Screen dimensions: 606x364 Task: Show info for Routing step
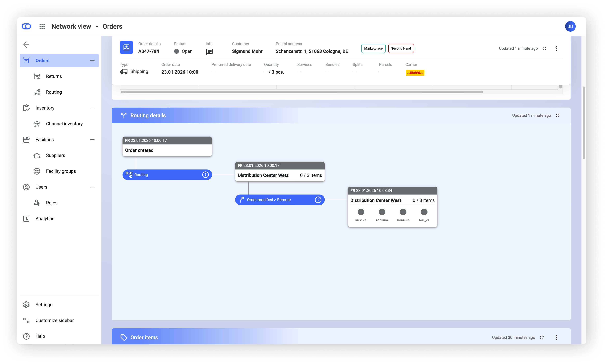205,175
